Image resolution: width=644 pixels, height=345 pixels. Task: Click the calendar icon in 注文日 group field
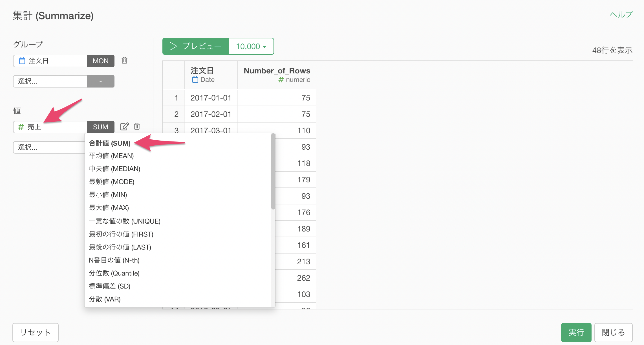point(22,61)
